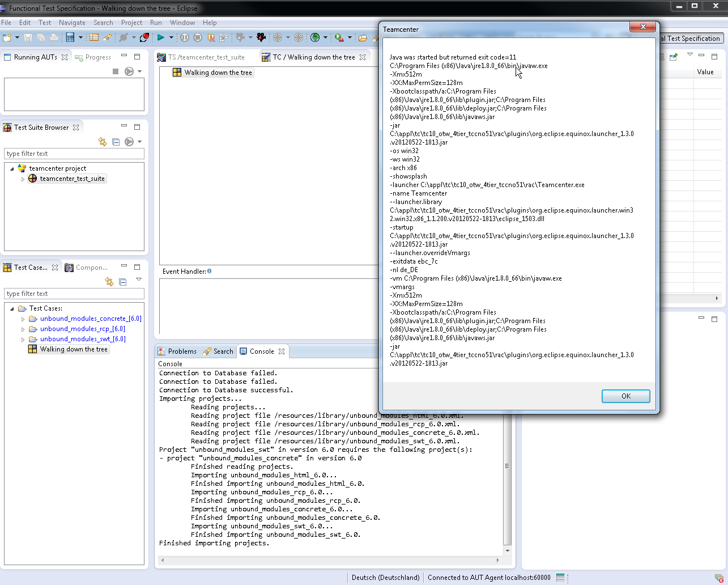
Task: Collapse the Test Cases: root node
Action: tap(12, 308)
